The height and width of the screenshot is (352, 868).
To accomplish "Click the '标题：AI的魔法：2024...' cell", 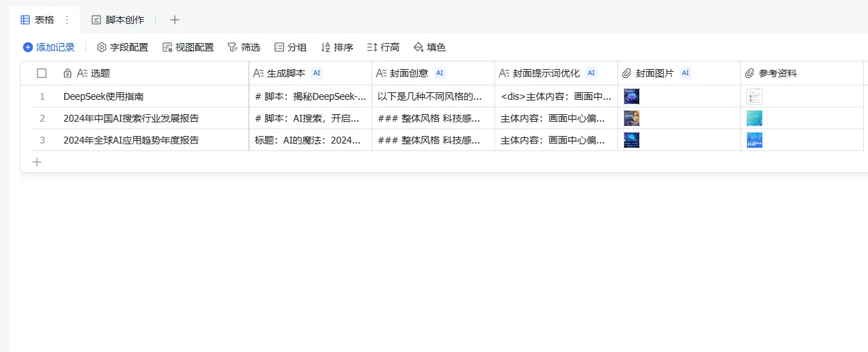I will pyautogui.click(x=311, y=140).
